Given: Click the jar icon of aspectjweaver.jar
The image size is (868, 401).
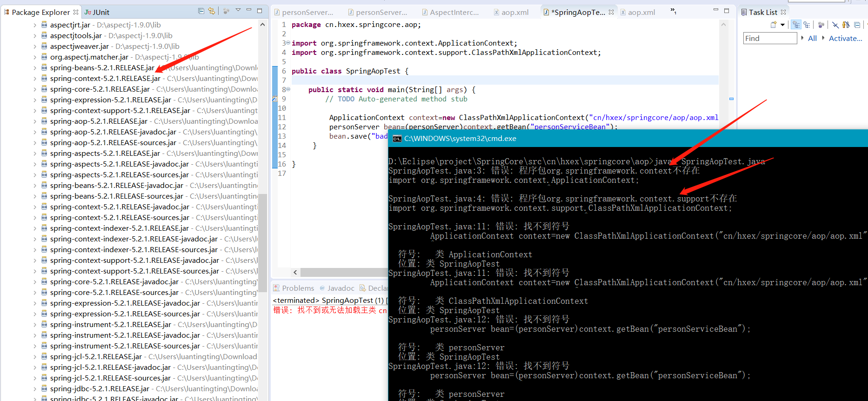Looking at the screenshot, I should [44, 46].
